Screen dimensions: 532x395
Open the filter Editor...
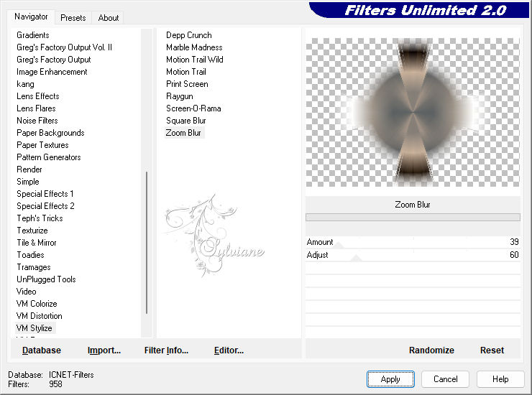(229, 350)
